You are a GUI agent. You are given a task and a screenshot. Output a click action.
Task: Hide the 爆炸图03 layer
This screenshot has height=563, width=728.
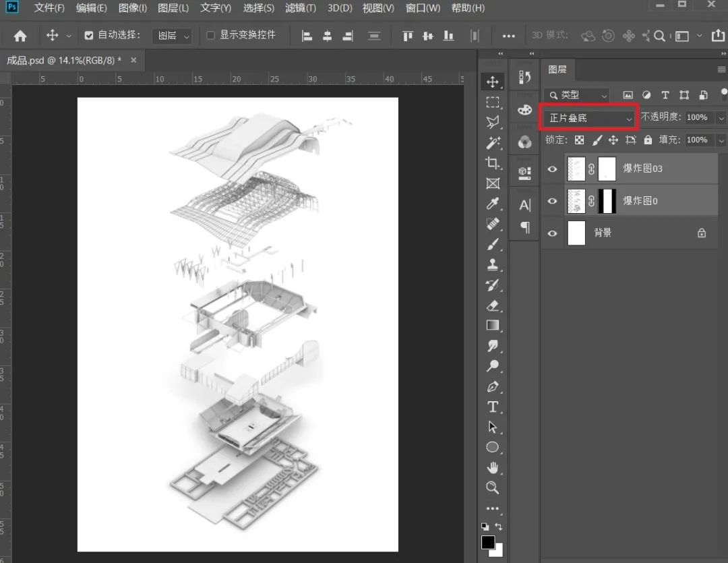coord(552,169)
